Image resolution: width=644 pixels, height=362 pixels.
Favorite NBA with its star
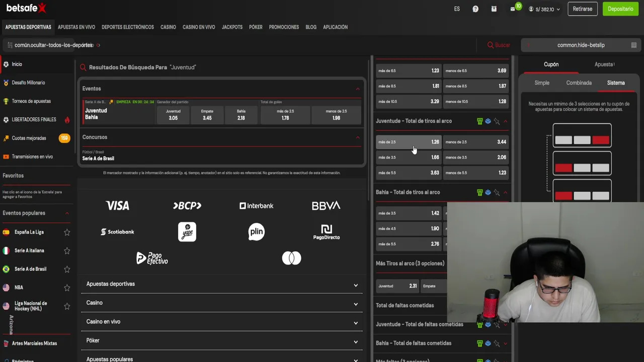tap(67, 288)
